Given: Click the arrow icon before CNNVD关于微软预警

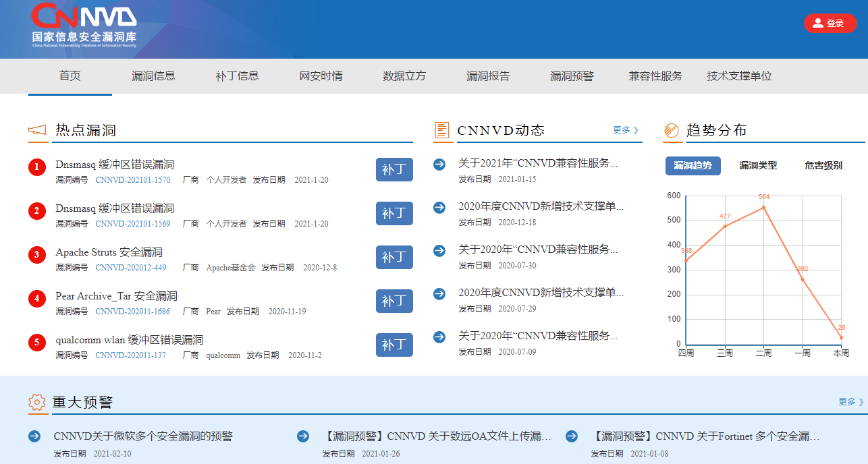Looking at the screenshot, I should (x=34, y=436).
